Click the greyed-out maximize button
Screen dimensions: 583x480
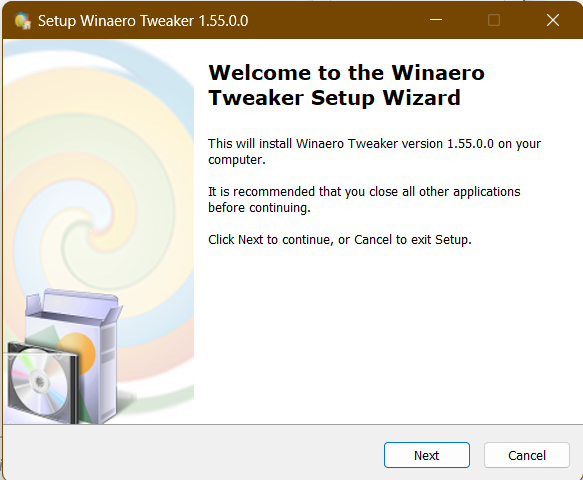[x=494, y=20]
